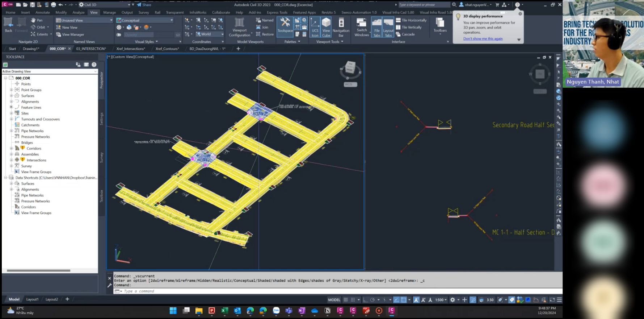The width and height of the screenshot is (644, 319).
Task: Open the Viewport Configuration tool
Action: coord(239,27)
